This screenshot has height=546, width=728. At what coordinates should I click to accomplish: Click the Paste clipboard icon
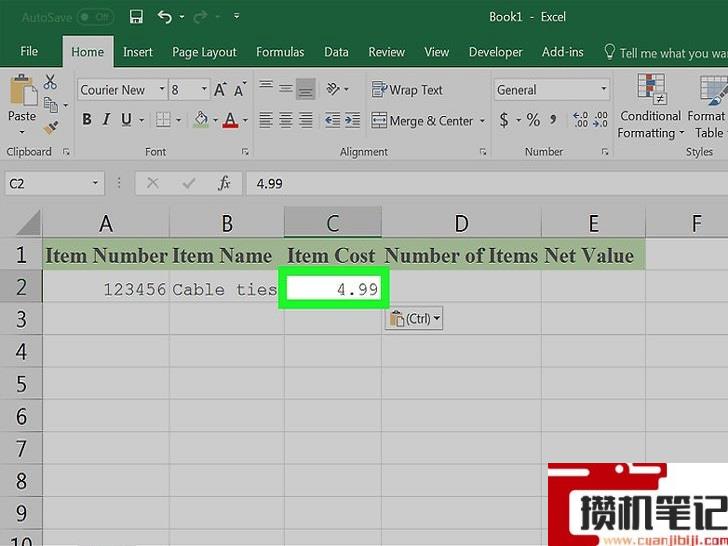point(22,91)
